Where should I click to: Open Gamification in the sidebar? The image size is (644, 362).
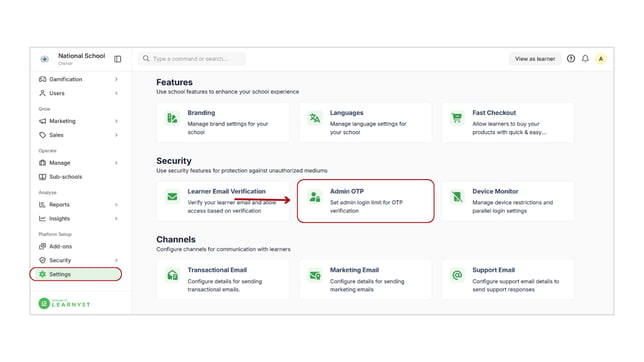(66, 79)
